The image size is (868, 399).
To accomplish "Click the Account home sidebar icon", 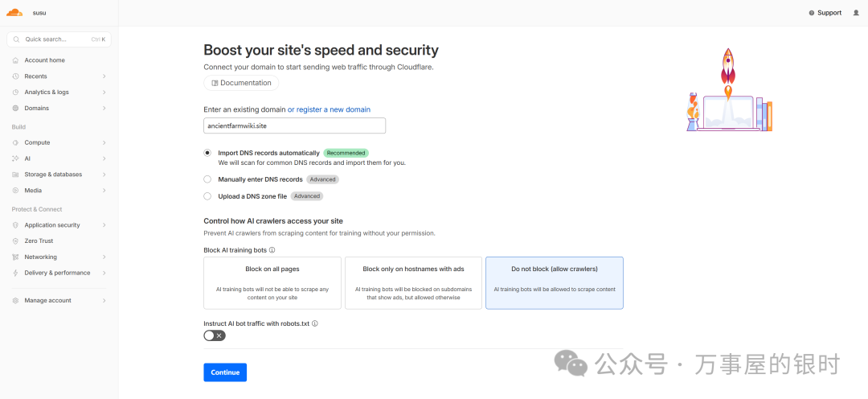I will [x=16, y=60].
